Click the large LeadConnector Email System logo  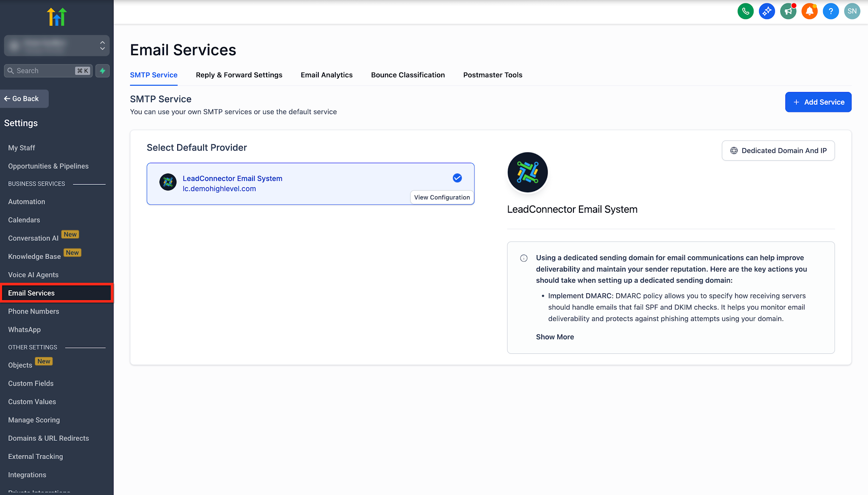[x=528, y=172]
